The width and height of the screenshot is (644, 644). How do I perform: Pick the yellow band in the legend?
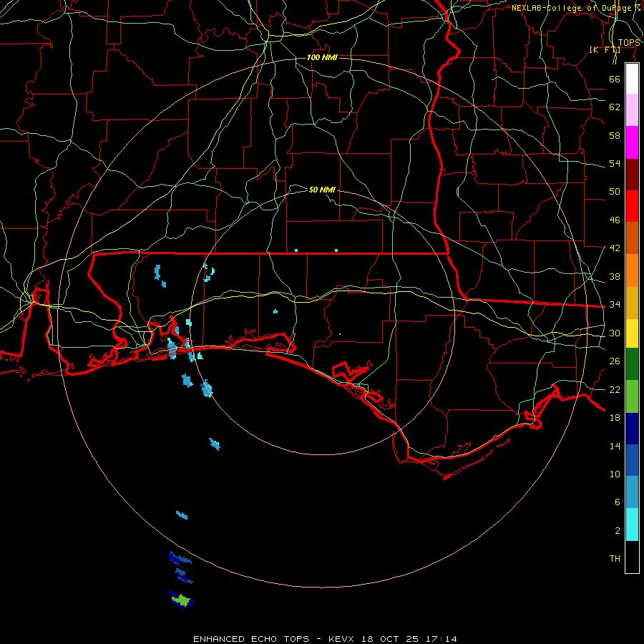click(x=632, y=333)
